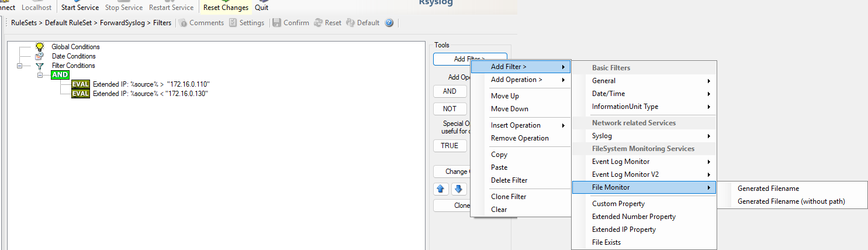Click EVAL badge of the 172.16.0.110 condition

pos(81,84)
